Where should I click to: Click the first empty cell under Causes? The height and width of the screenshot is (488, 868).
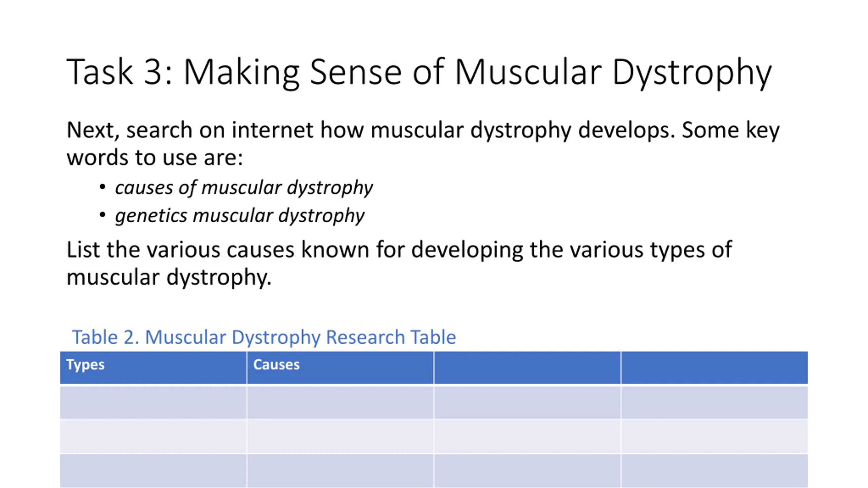(340, 403)
